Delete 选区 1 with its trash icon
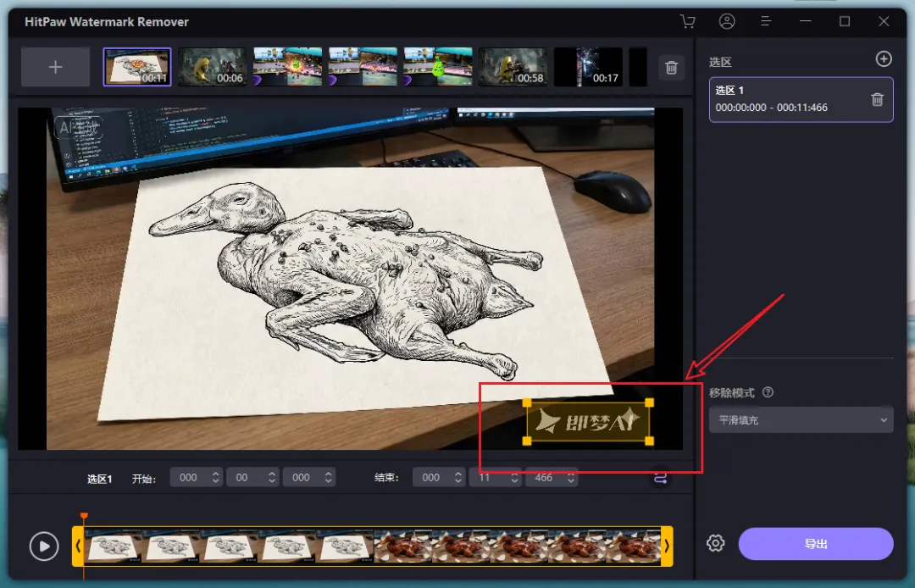This screenshot has width=915, height=588. (877, 100)
